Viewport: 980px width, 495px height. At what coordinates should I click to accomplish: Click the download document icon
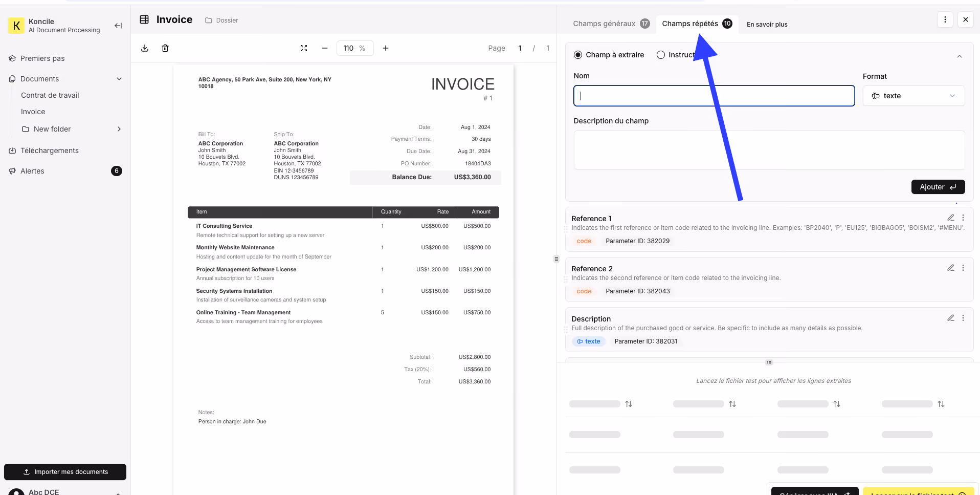[145, 48]
